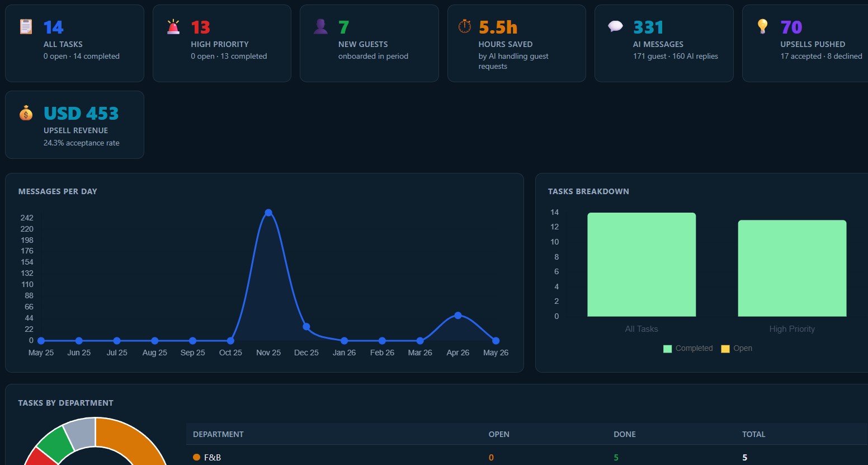Click the May 25 data point on chart
Image resolution: width=868 pixels, height=465 pixels.
[x=41, y=341]
